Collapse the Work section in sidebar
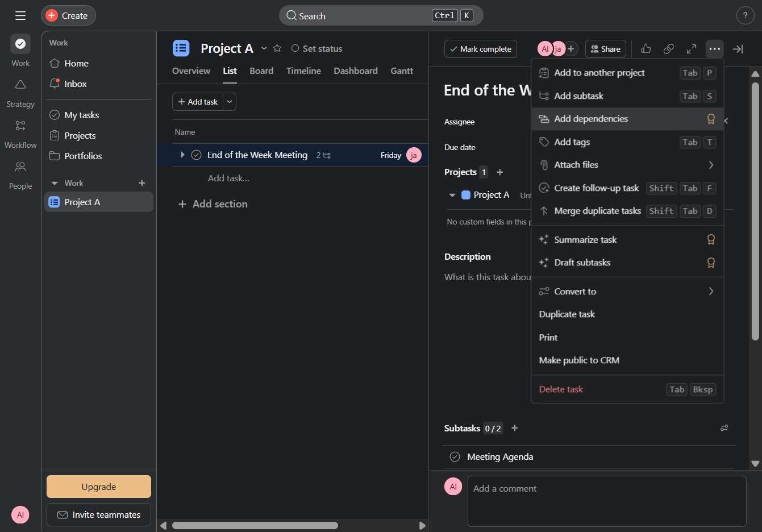This screenshot has height=532, width=762. (x=55, y=183)
